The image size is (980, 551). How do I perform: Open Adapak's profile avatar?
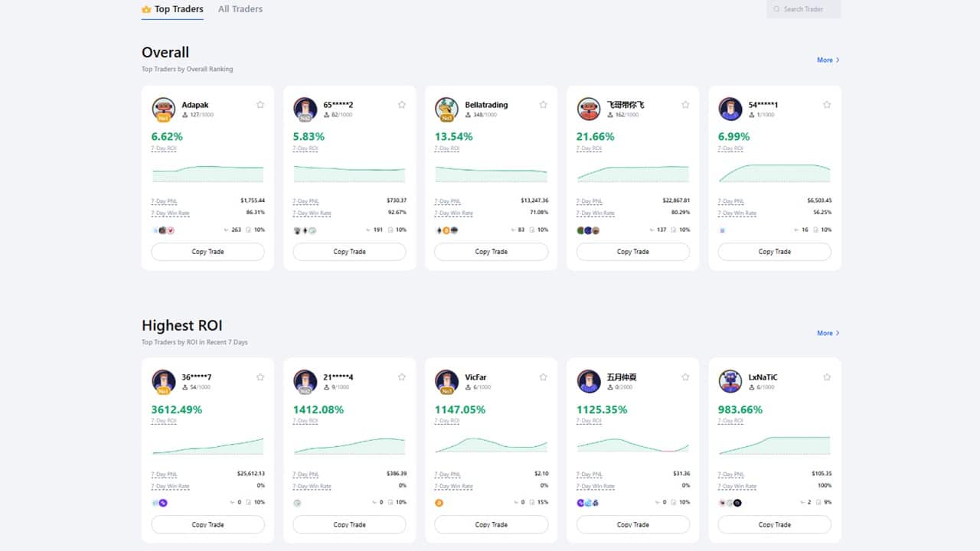[163, 107]
